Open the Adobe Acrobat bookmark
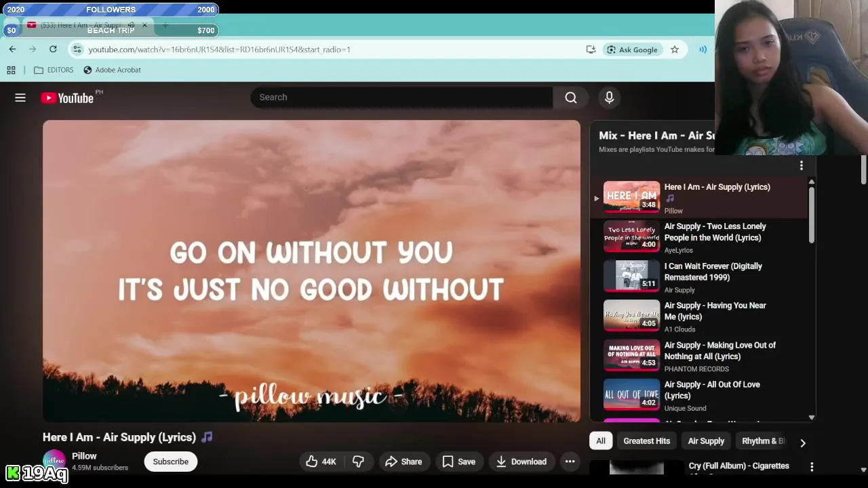Viewport: 868px width, 488px height. coord(112,70)
